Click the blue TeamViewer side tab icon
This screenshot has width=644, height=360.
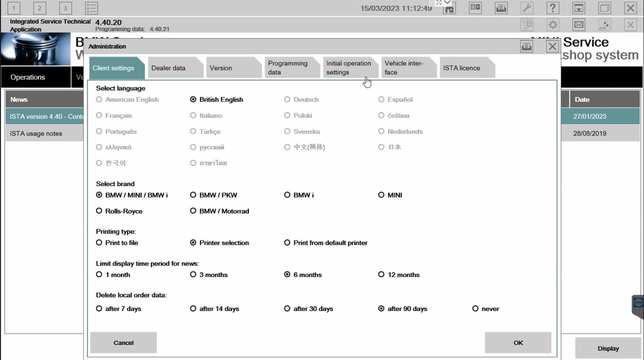[638, 303]
